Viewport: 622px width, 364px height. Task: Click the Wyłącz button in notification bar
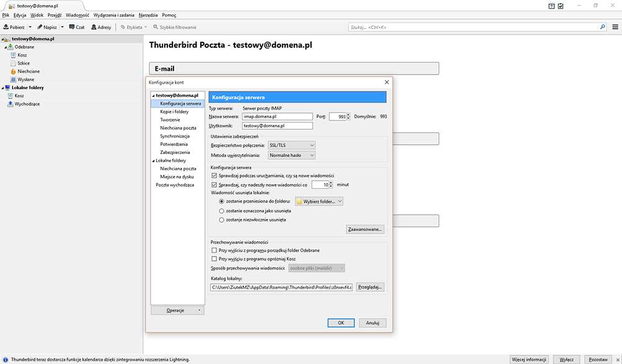pyautogui.click(x=567, y=360)
